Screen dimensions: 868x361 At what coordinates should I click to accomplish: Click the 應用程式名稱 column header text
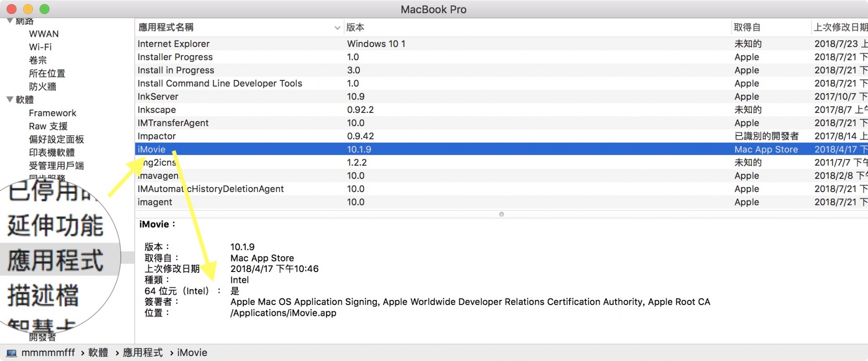click(166, 28)
